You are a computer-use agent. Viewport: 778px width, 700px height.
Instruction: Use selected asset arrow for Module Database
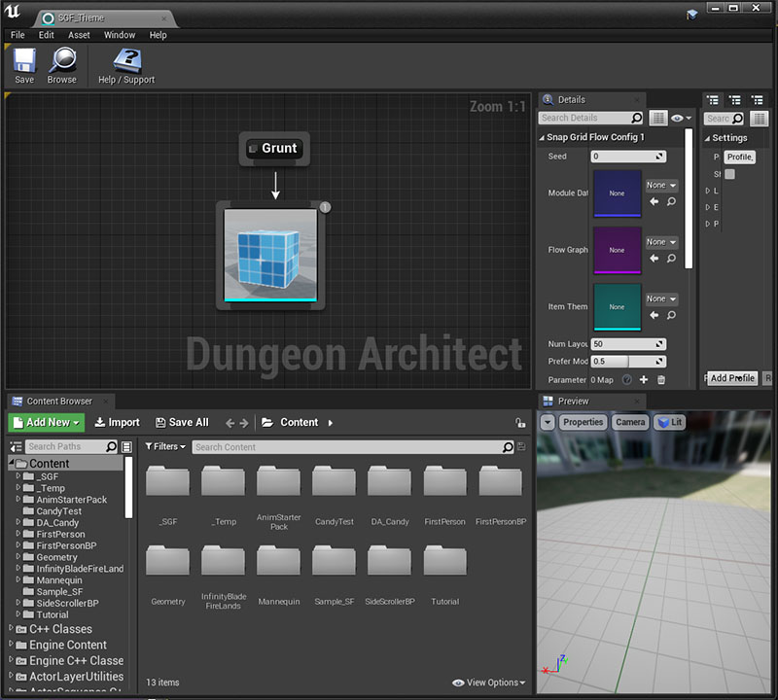(654, 201)
